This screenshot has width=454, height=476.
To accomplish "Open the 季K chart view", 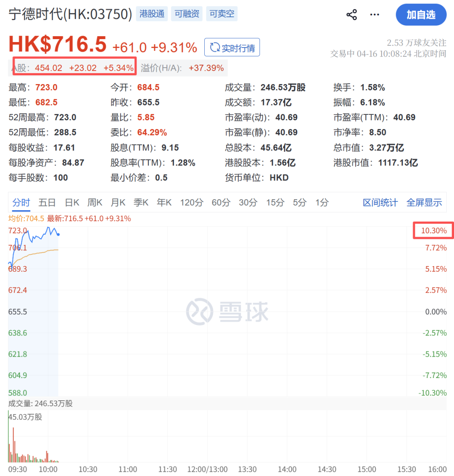I will tap(141, 202).
